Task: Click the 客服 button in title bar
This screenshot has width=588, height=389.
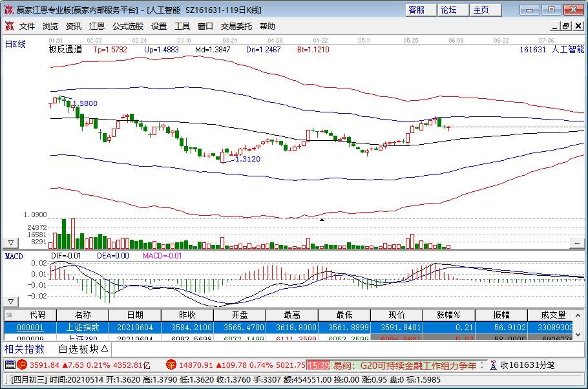Action: tap(421, 10)
